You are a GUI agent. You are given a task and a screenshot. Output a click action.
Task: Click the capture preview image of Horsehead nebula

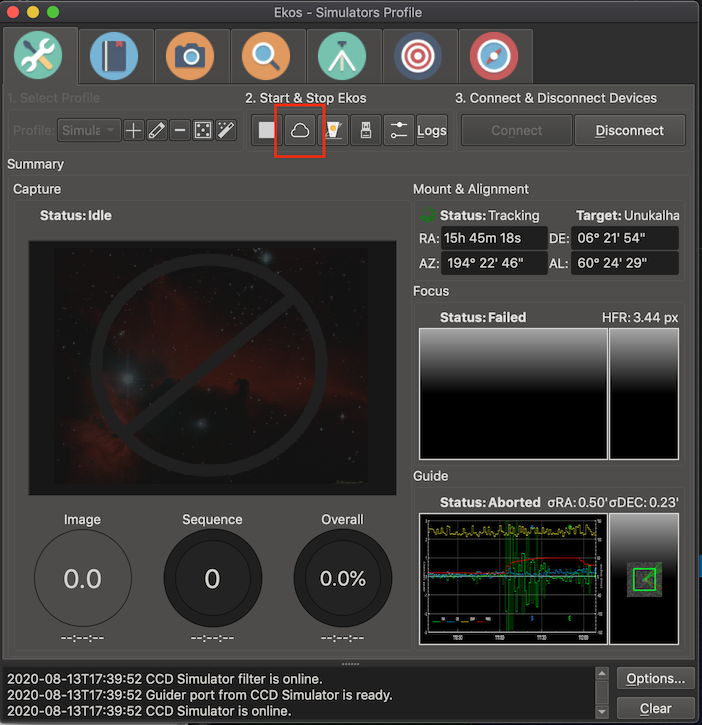pyautogui.click(x=212, y=368)
